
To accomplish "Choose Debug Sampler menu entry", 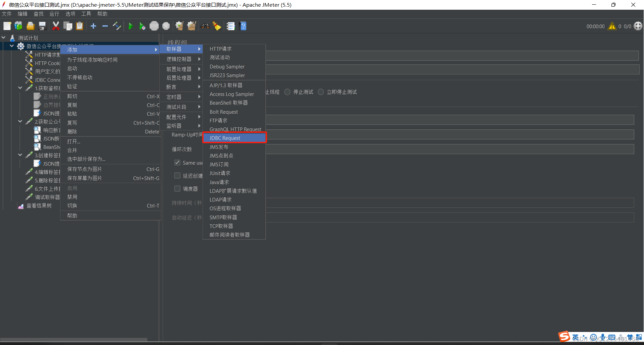I will (x=234, y=67).
